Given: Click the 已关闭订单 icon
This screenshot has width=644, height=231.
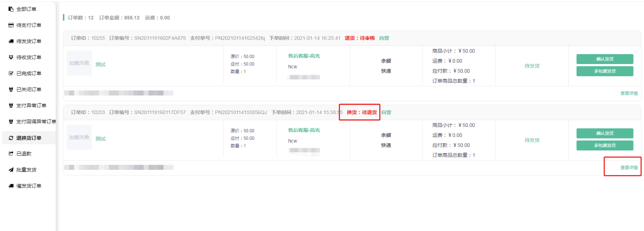Looking at the screenshot, I should tap(11, 90).
